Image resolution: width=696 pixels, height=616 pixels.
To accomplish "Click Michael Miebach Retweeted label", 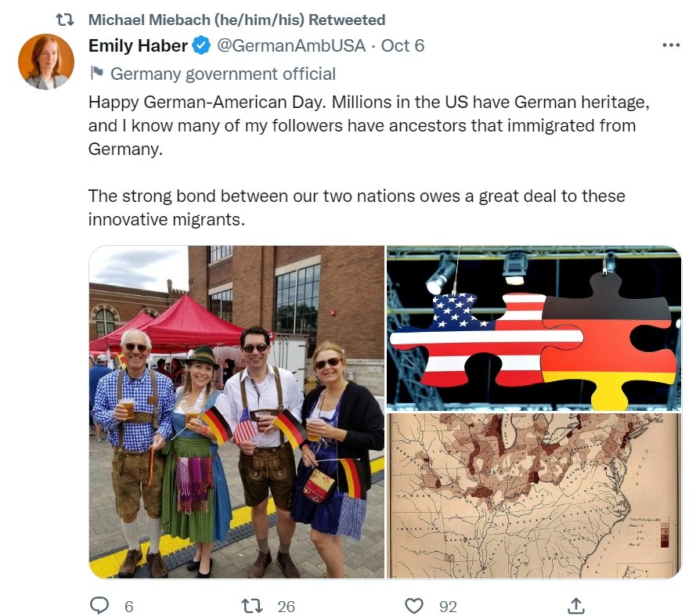I will [x=236, y=20].
